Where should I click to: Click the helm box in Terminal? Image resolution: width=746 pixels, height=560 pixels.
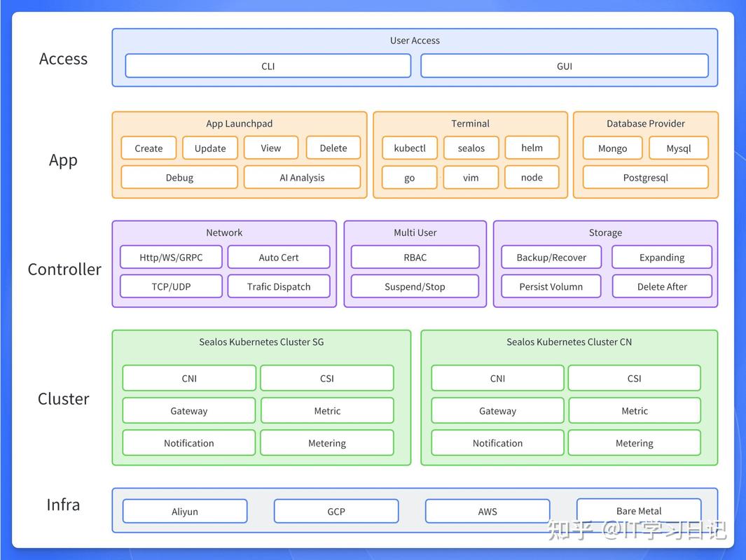click(x=532, y=148)
